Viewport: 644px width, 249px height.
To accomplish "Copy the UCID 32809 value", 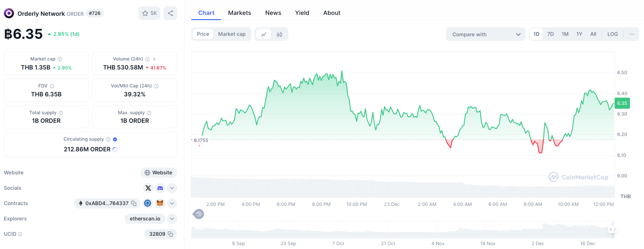I will pos(170,234).
